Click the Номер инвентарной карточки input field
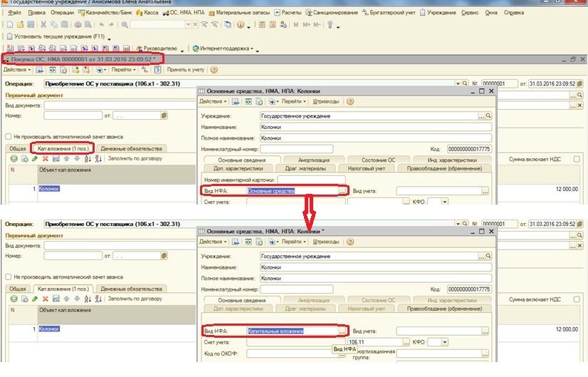Viewport: 588px width, 377px height. (312, 180)
